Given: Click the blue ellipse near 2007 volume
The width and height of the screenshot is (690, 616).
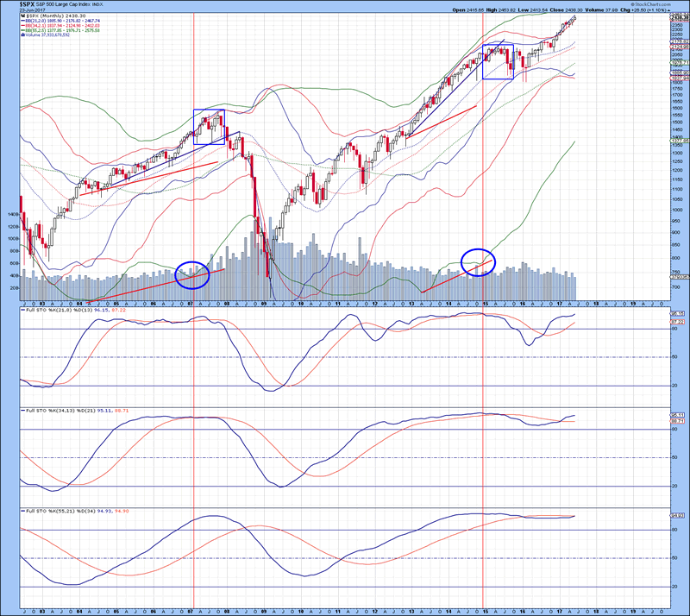Looking at the screenshot, I should click(x=192, y=273).
